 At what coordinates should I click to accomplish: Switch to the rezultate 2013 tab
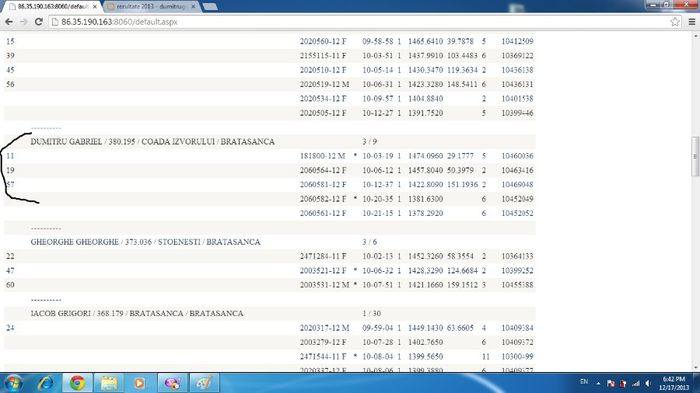coord(151,7)
